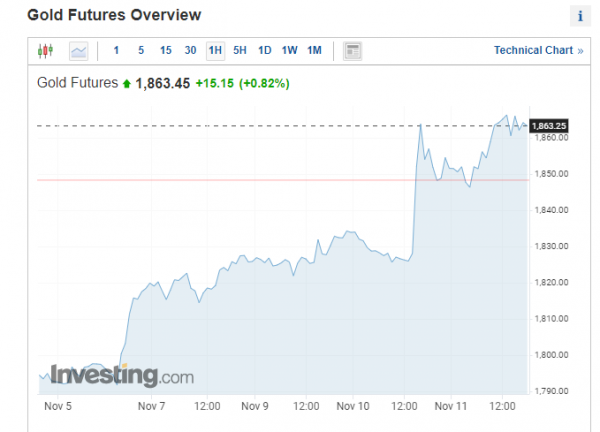This screenshot has height=432, width=600.
Task: Select the 1M timeframe
Action: [315, 51]
